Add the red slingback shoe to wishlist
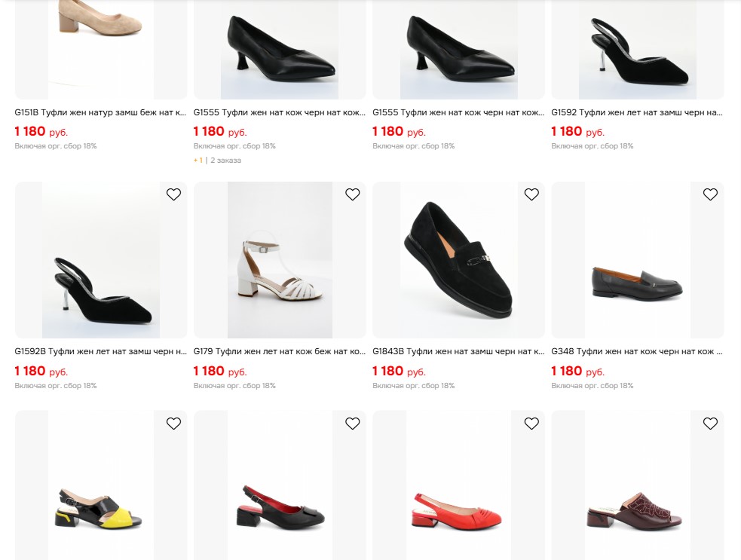 tap(531, 424)
